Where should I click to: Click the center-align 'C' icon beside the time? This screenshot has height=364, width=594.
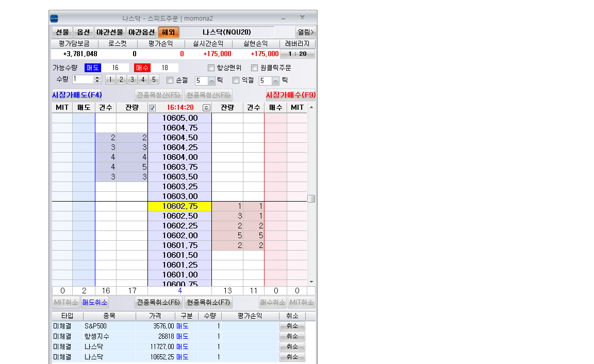206,108
